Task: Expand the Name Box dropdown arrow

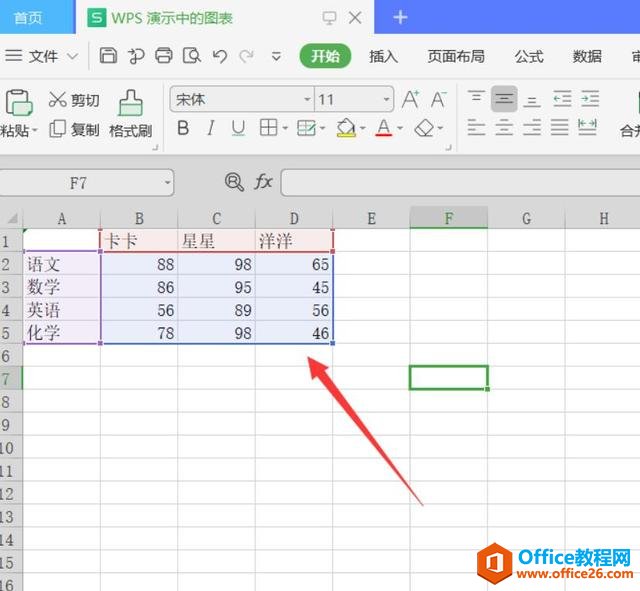Action: [x=167, y=182]
